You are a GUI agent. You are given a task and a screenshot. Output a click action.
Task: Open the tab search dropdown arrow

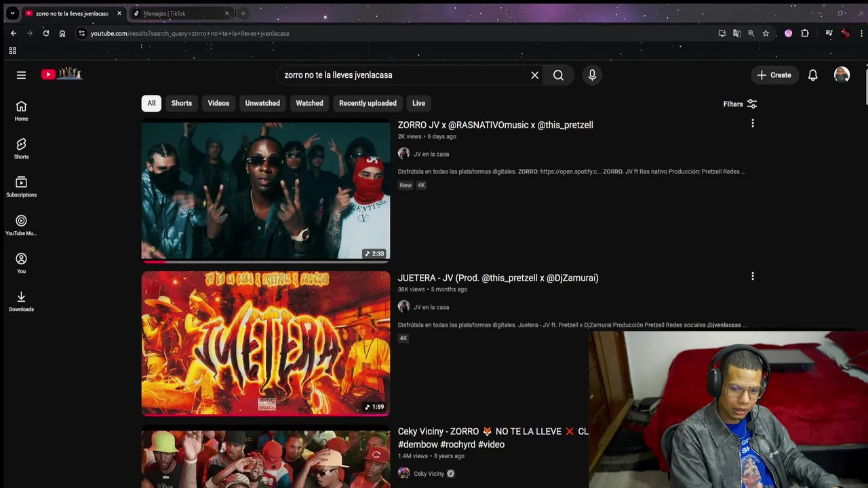12,14
